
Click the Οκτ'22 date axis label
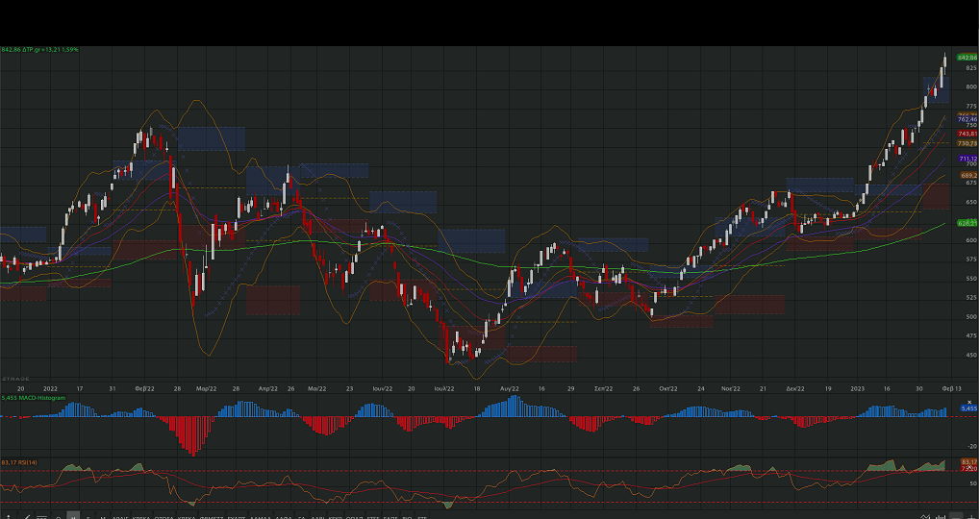(x=668, y=388)
